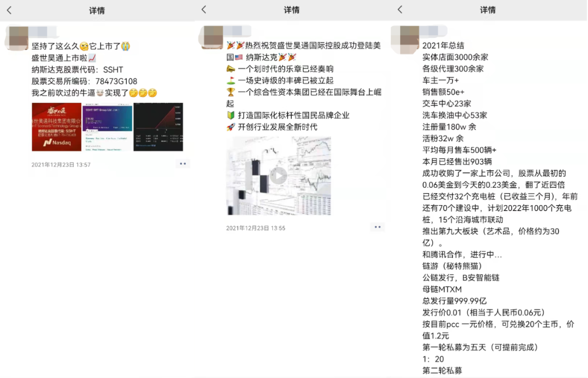Click the line 活粉32w 余

point(443,139)
